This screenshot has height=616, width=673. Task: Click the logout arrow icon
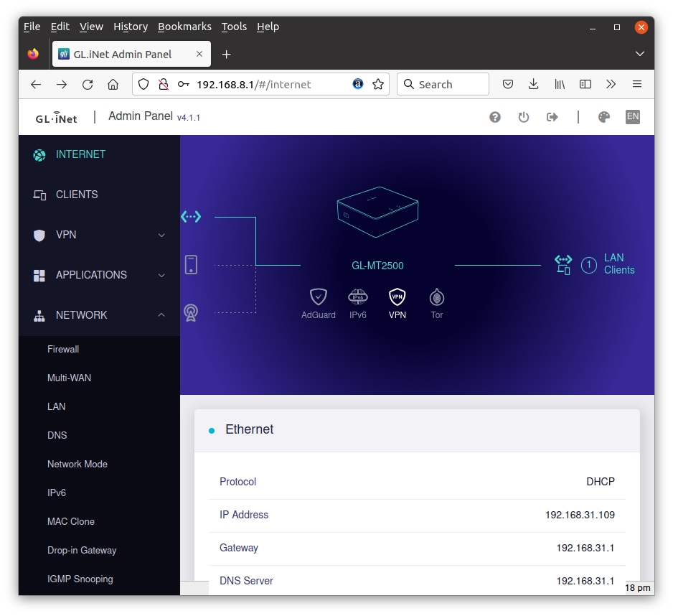click(x=552, y=117)
